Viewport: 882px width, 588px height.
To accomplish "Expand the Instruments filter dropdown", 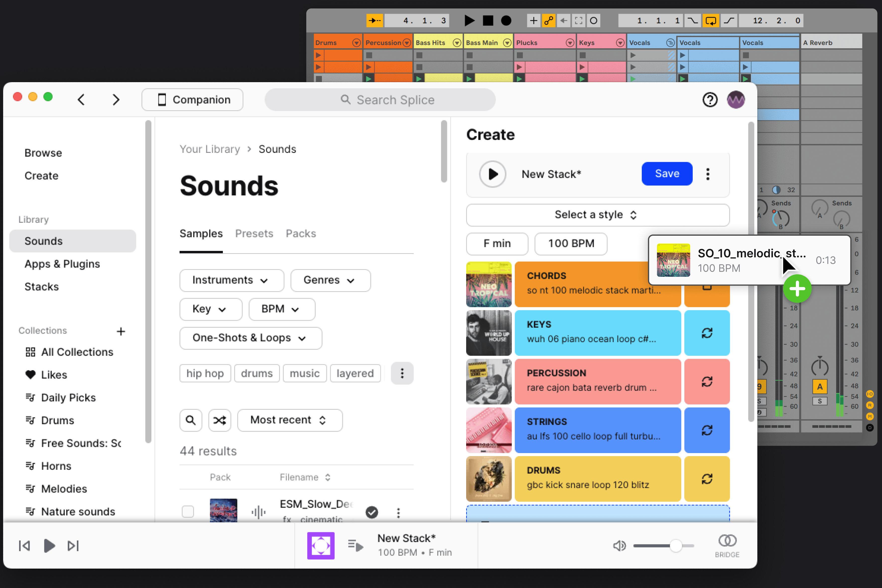I will (231, 280).
